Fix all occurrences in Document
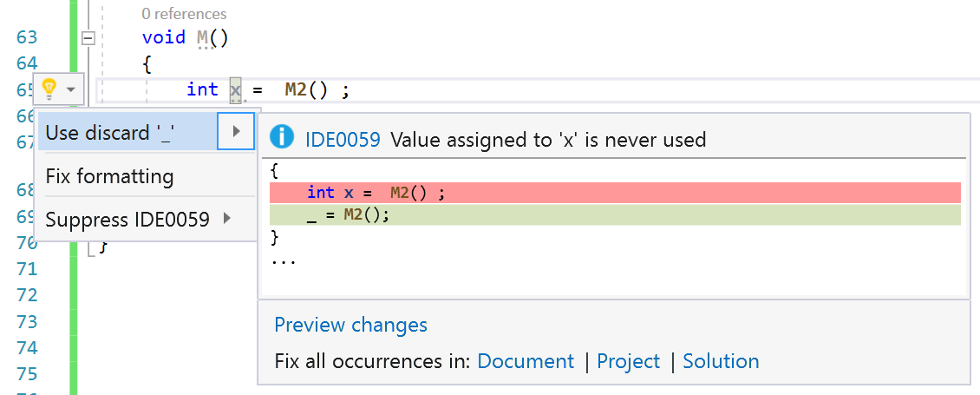This screenshot has width=980, height=395. click(x=526, y=361)
